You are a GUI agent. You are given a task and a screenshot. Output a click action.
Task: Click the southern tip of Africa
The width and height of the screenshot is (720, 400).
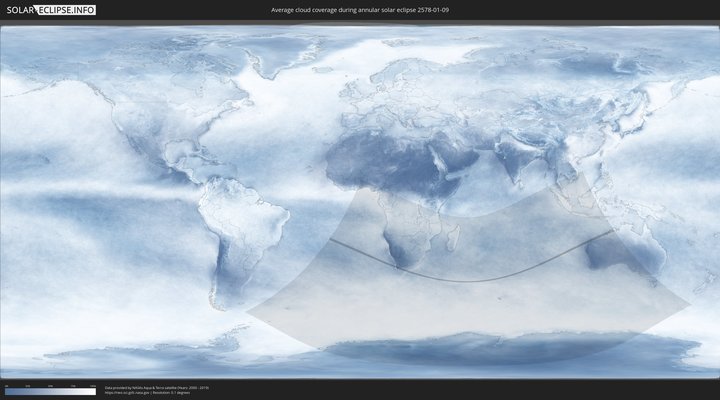pyautogui.click(x=401, y=268)
